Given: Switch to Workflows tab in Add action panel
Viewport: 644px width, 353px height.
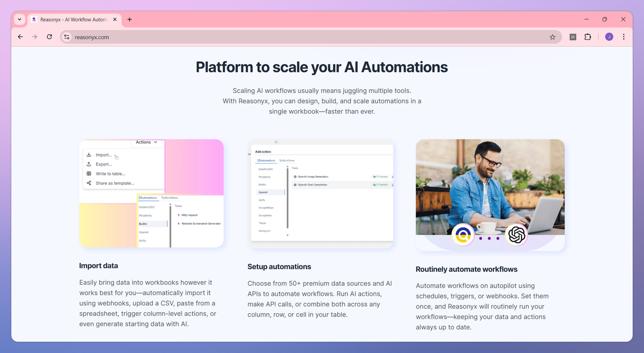Looking at the screenshot, I should 287,161.
